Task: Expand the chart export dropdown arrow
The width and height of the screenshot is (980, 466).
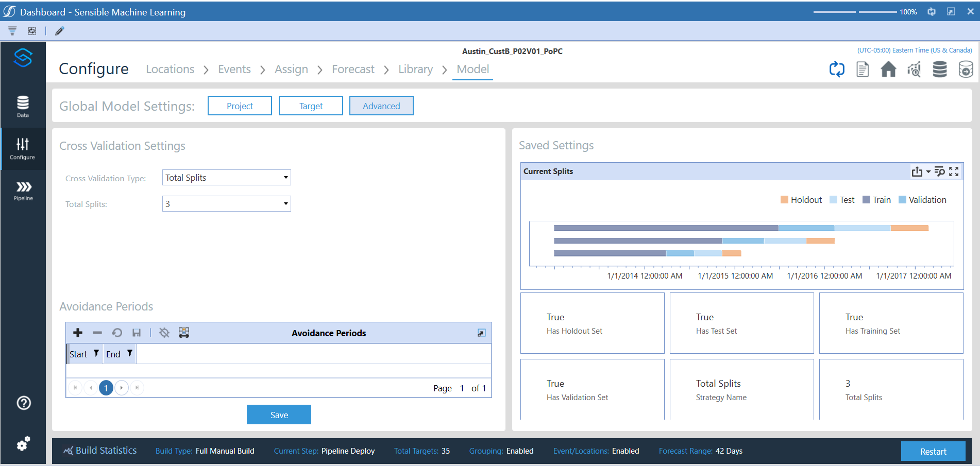Action: pos(928,172)
